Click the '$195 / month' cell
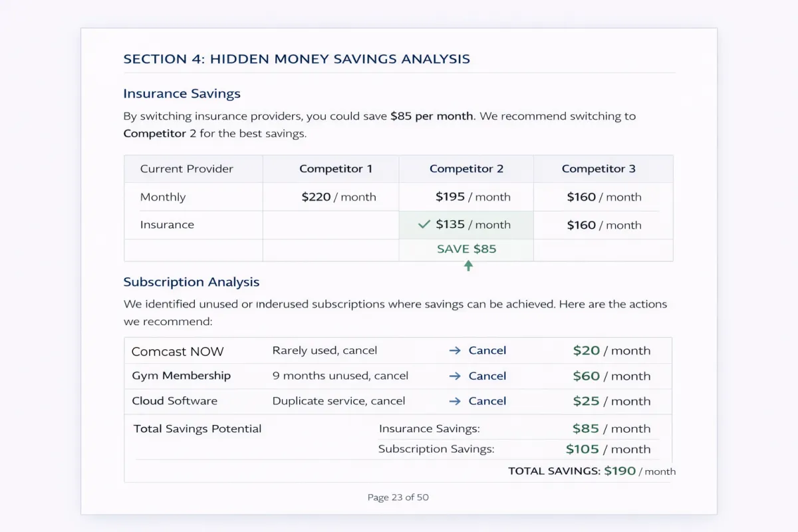Image resolution: width=798 pixels, height=532 pixels. 473,197
